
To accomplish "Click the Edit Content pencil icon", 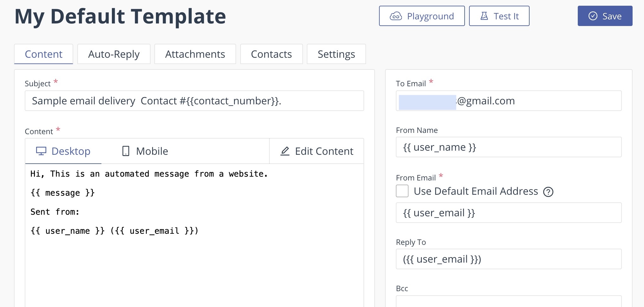I will 285,151.
